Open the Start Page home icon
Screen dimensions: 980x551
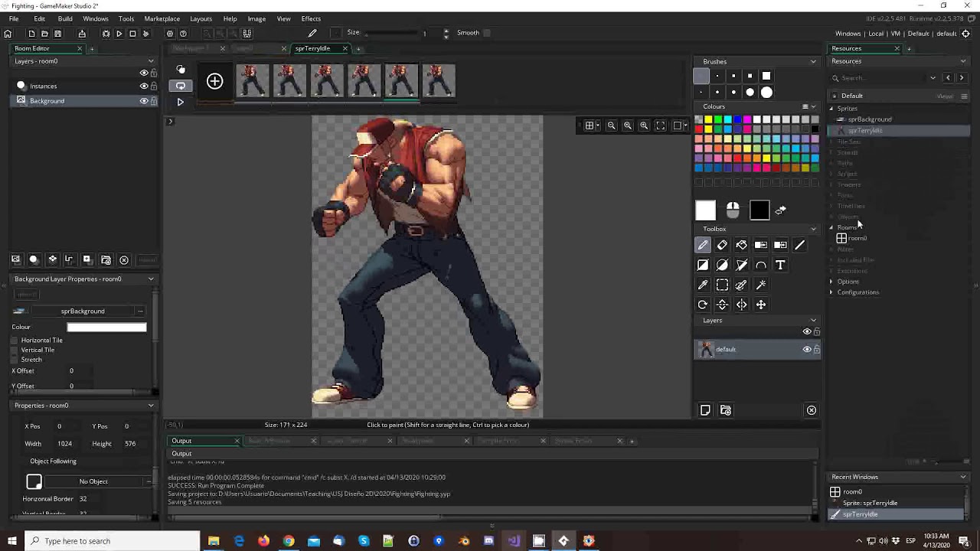(x=8, y=34)
